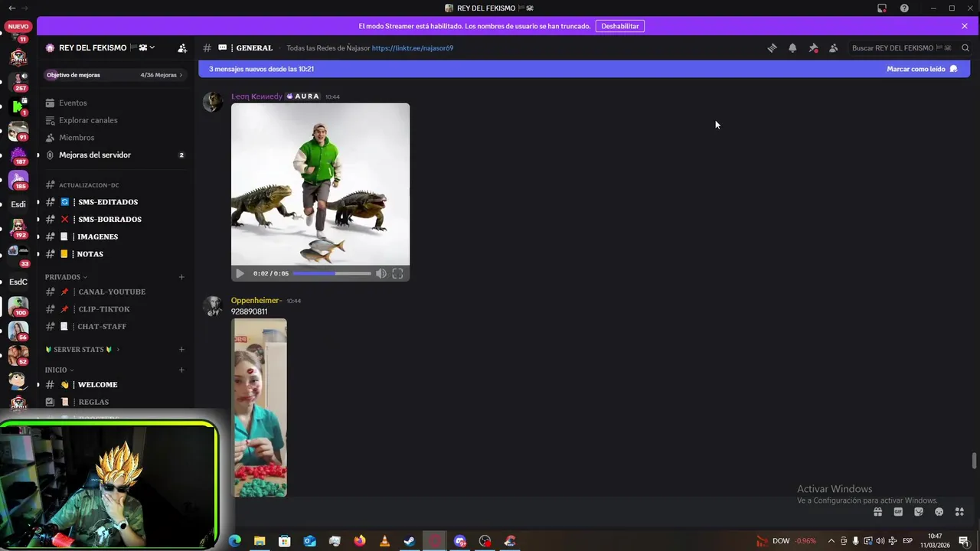Open Oppenheimer's video thumbnail

[260, 408]
